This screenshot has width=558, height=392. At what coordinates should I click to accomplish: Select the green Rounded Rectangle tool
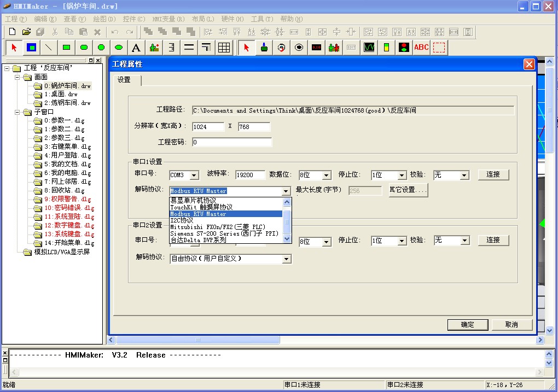84,48
